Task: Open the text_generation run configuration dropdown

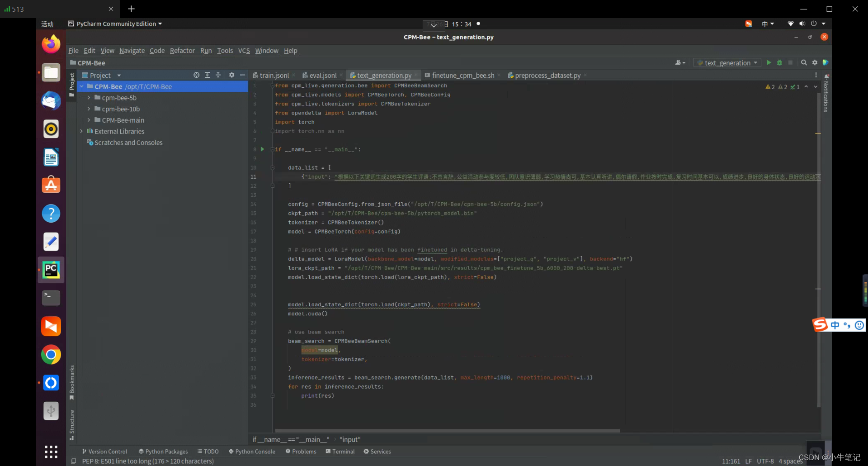Action: coord(727,63)
